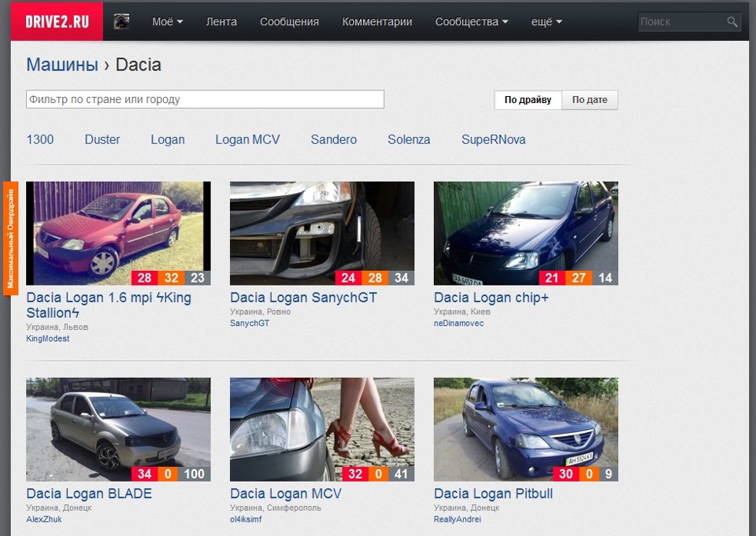Select the SupeRNova model link
Screen dimensions: 756x536
point(493,140)
